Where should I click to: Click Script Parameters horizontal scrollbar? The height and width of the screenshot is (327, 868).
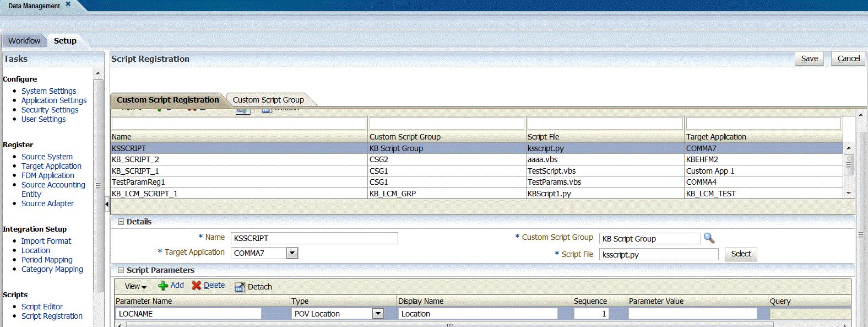point(449,325)
